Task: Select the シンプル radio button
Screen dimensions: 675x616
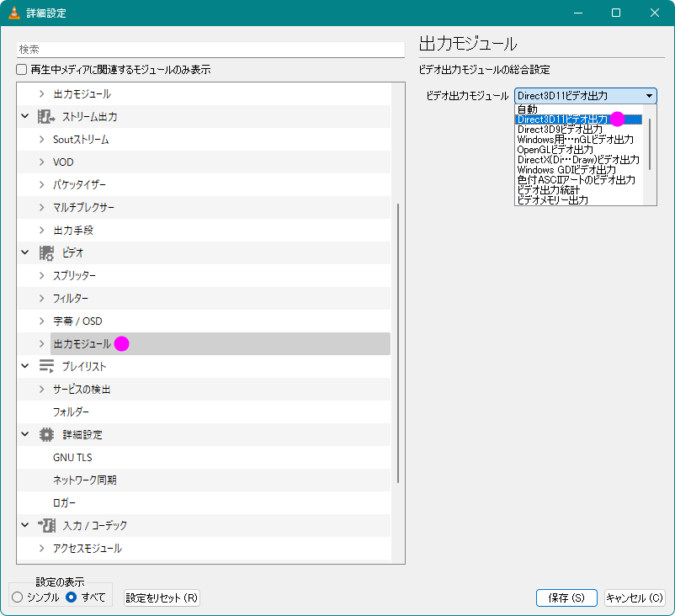Action: 17,597
